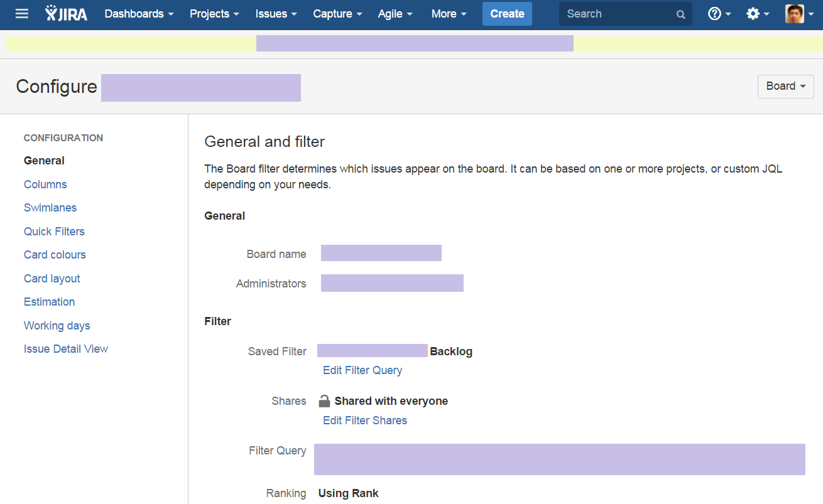This screenshot has width=823, height=504.
Task: Expand the Projects dropdown menu
Action: click(214, 14)
